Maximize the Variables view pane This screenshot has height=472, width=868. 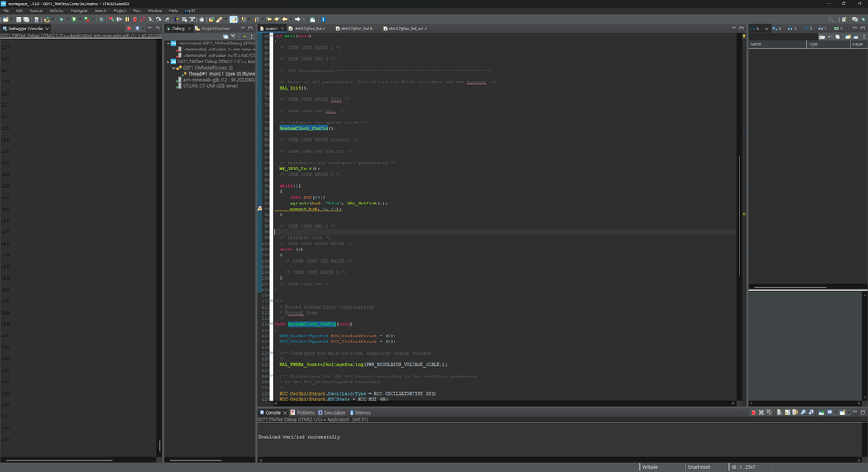pos(863,29)
